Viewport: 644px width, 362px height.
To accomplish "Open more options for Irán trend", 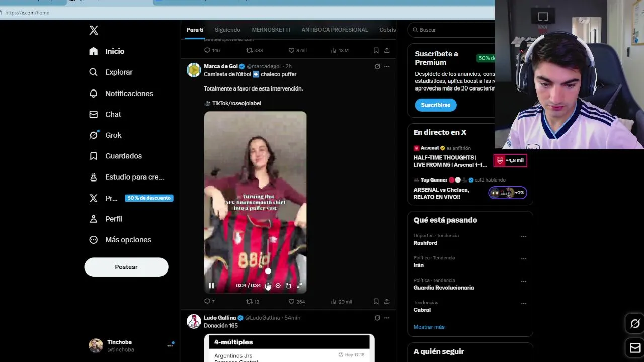I will tap(524, 259).
